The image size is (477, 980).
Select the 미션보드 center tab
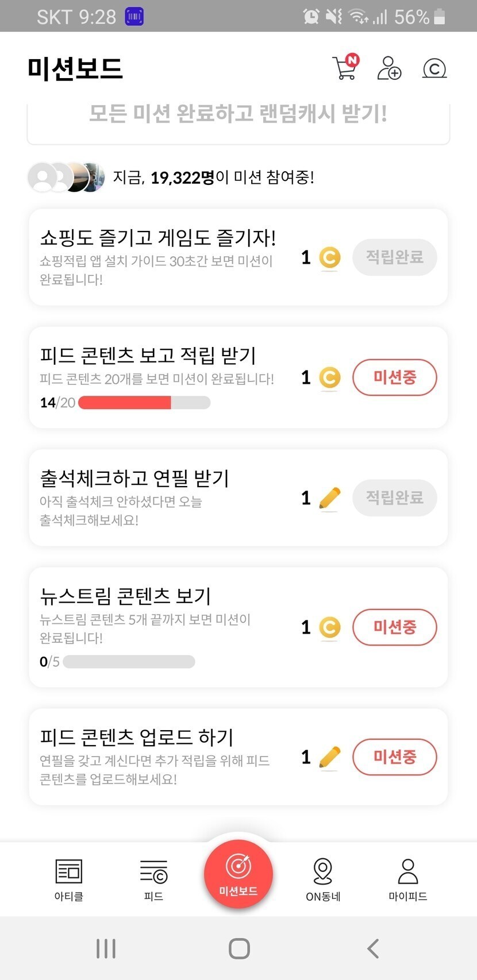coord(238,873)
